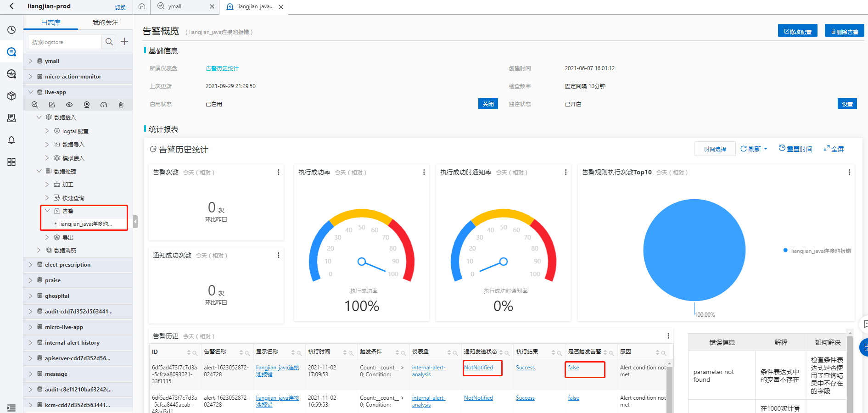Click the eye icon under live-app
Screen dimensions: 868x413
69,105
